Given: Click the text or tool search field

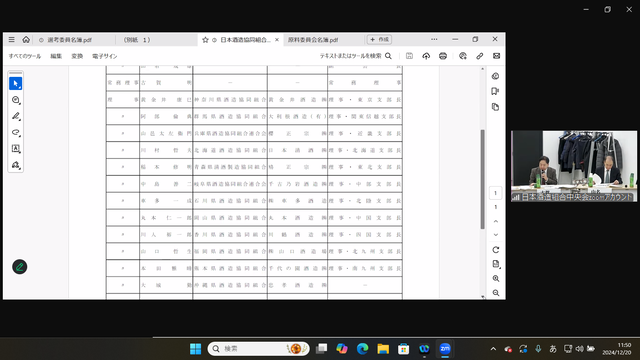Looking at the screenshot, I should [x=356, y=56].
